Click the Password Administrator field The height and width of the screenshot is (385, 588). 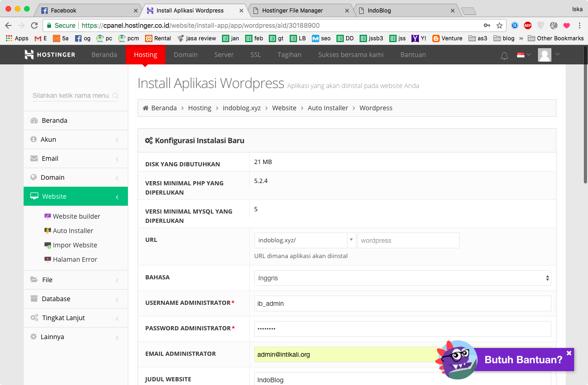point(403,329)
